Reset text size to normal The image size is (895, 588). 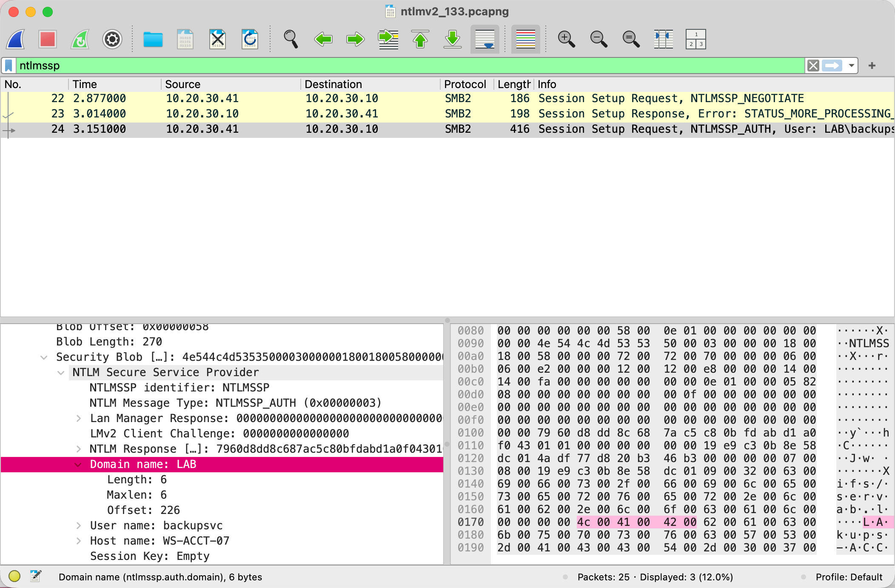(631, 40)
